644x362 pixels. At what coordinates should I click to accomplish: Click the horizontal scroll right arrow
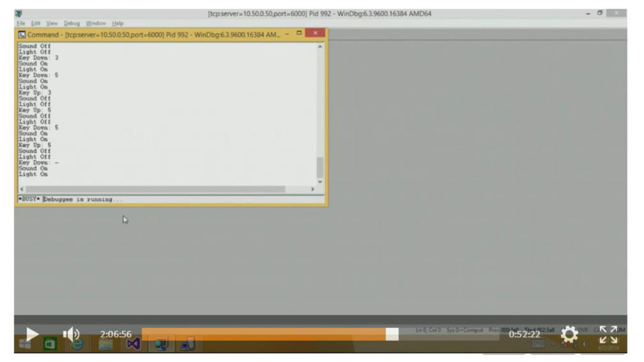click(313, 189)
